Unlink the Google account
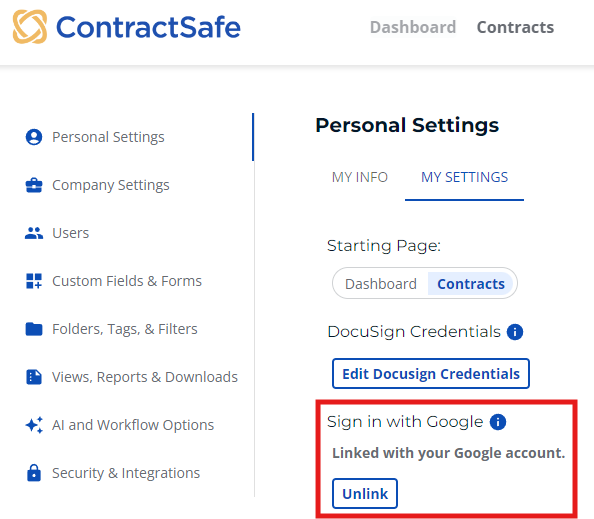This screenshot has width=594, height=519. 365,494
